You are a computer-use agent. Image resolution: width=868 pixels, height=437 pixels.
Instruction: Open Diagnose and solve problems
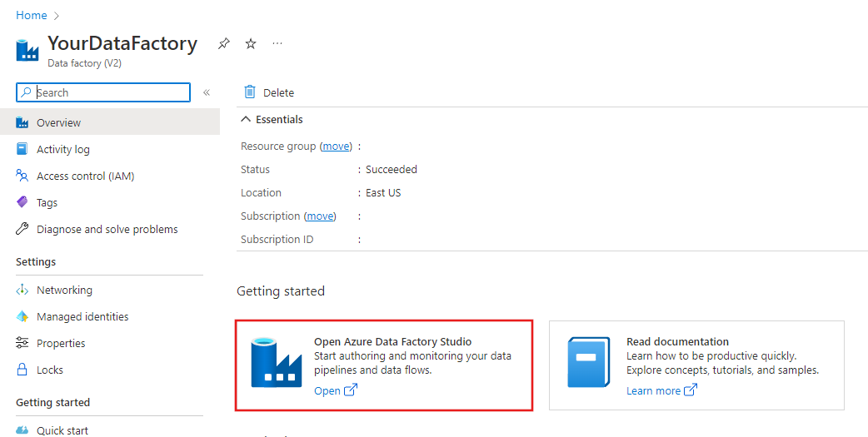point(107,229)
